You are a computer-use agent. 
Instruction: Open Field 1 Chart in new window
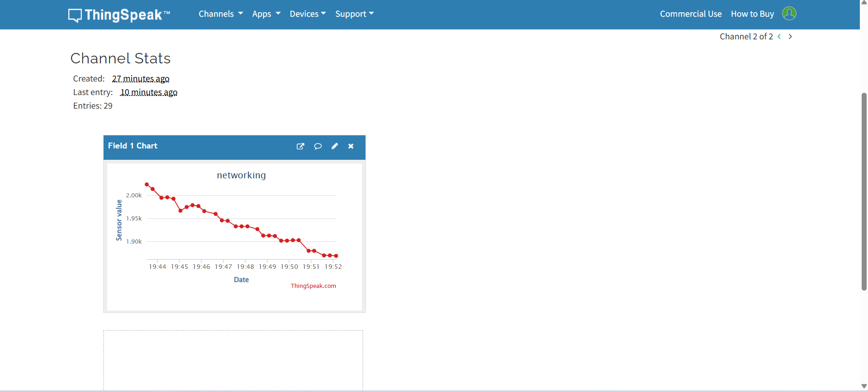[300, 146]
